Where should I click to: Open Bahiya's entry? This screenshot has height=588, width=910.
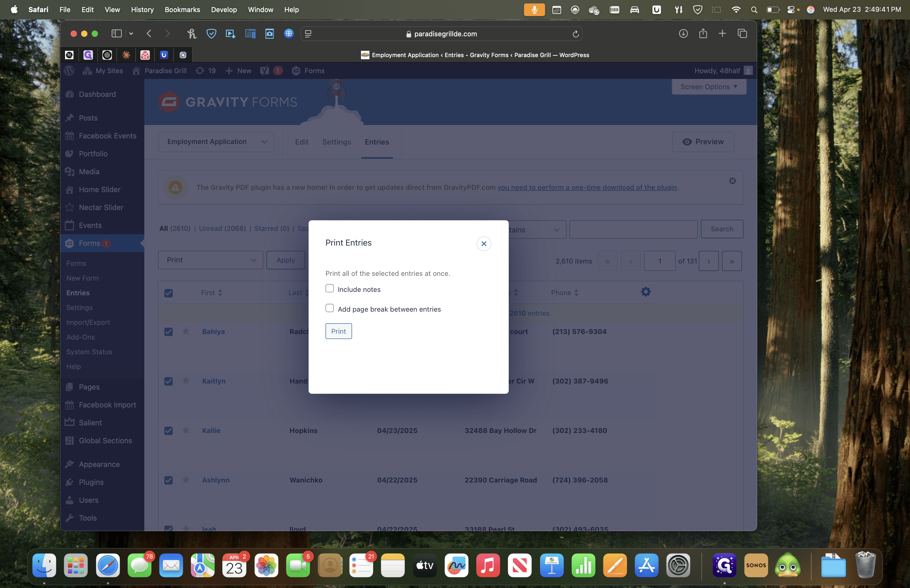pyautogui.click(x=214, y=331)
